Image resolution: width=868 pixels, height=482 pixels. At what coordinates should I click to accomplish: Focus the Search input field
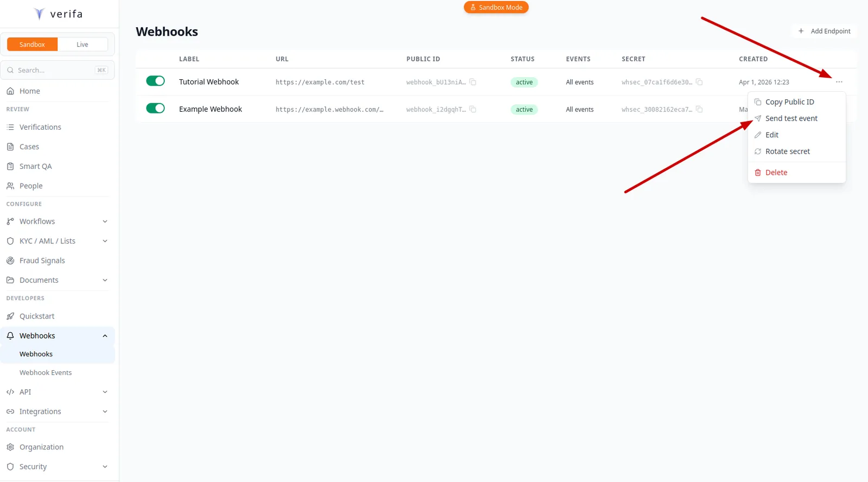(58, 70)
